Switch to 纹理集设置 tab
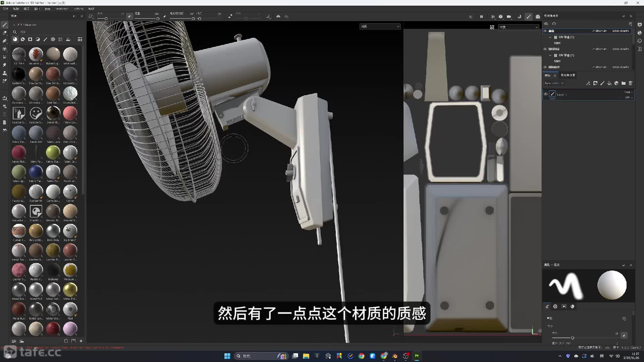The image size is (644, 362). [x=568, y=75]
